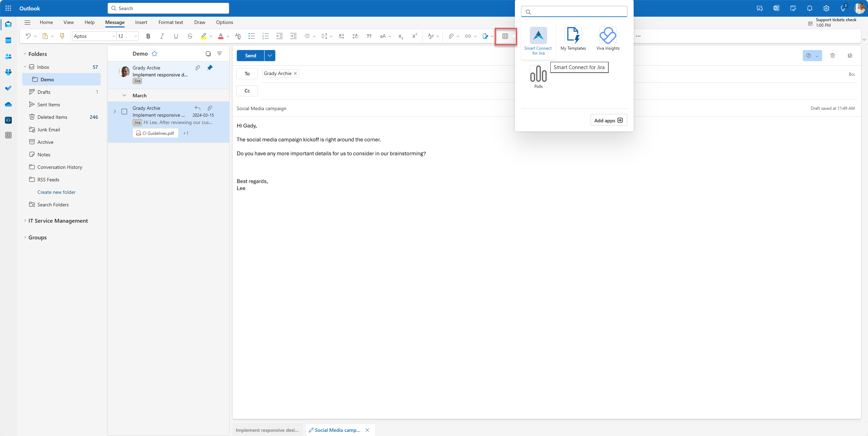Open OneDrive from left app rail
The height and width of the screenshot is (436, 868).
(8, 104)
